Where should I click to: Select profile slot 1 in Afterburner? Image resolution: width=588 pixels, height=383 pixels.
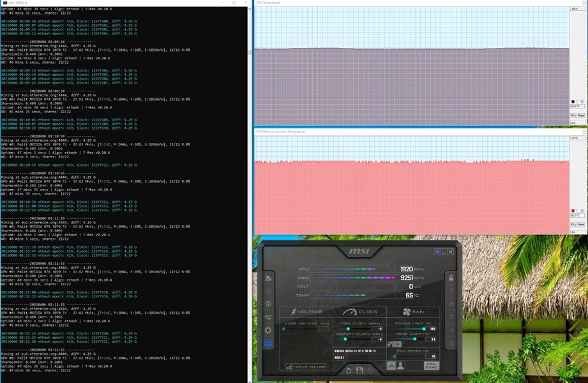[451, 291]
